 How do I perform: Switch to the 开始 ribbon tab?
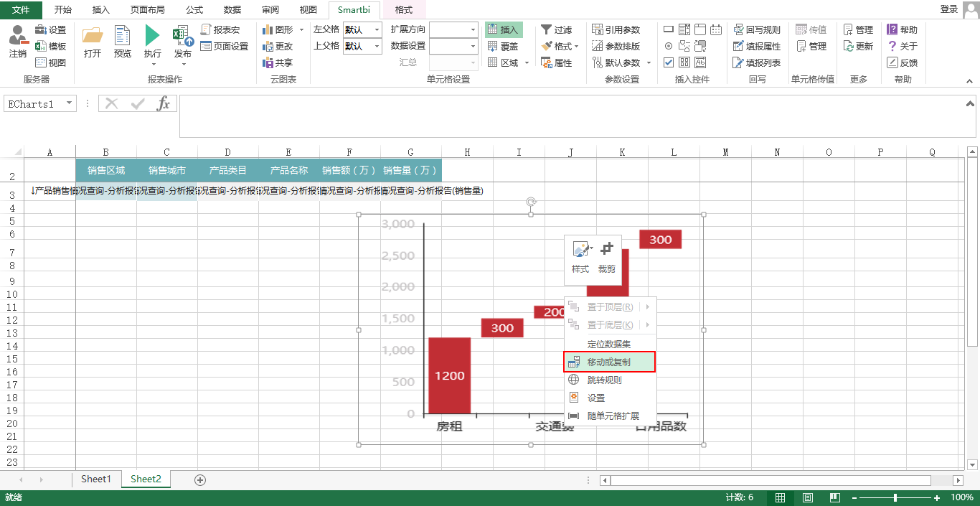(63, 9)
